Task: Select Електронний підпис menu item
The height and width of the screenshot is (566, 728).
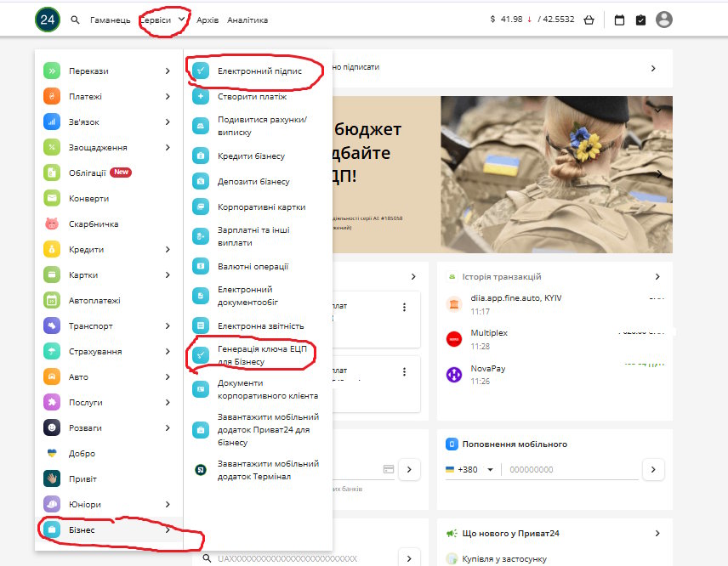Action: pyautogui.click(x=259, y=71)
